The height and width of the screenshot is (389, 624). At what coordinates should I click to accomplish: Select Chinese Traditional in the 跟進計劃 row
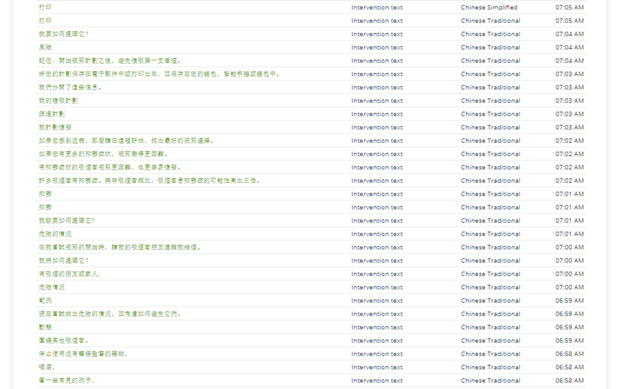coord(491,114)
